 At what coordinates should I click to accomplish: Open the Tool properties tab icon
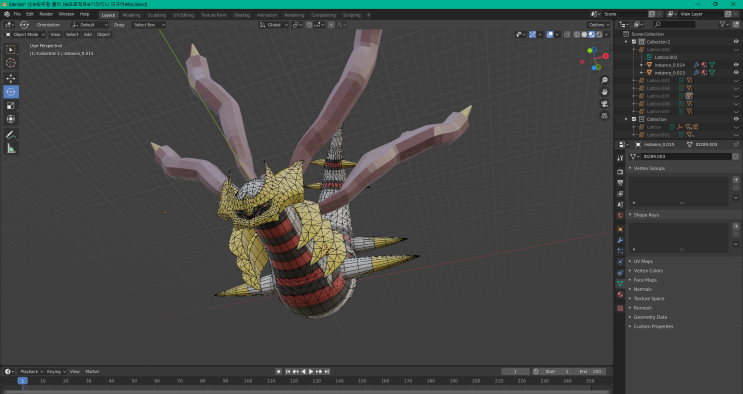pos(620,158)
